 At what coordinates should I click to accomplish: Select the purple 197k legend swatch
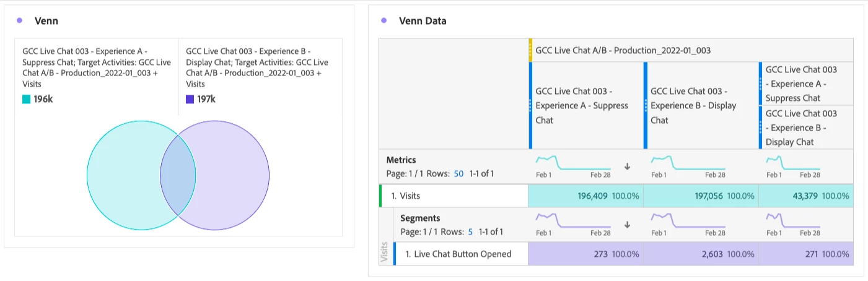(190, 99)
